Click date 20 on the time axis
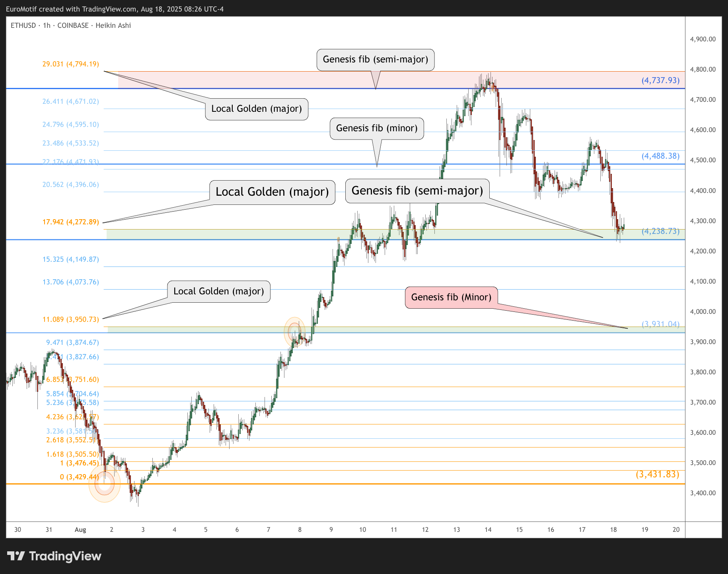This screenshot has width=728, height=574. tap(676, 529)
